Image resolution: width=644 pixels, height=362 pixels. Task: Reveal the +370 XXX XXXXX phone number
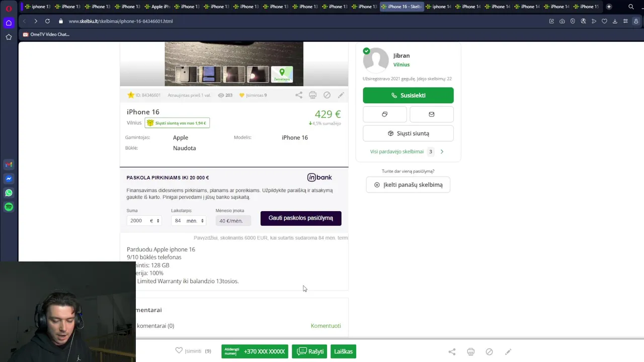point(255,351)
